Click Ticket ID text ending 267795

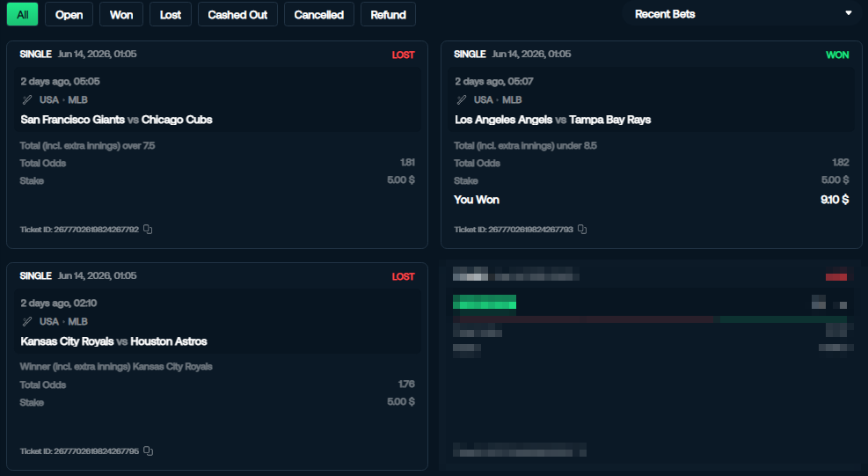[x=79, y=451]
